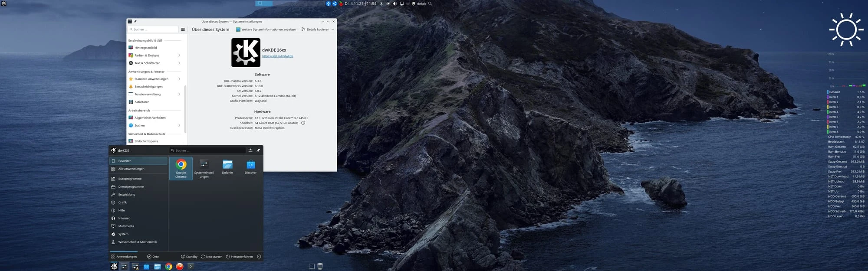Open Suchen settings in sidebar
The width and height of the screenshot is (868, 271).
pos(155,125)
